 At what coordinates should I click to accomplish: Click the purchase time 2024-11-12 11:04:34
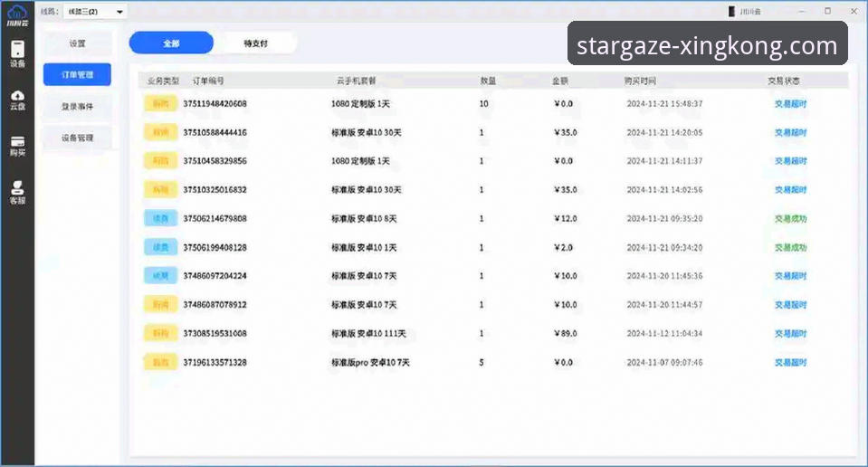(664, 333)
